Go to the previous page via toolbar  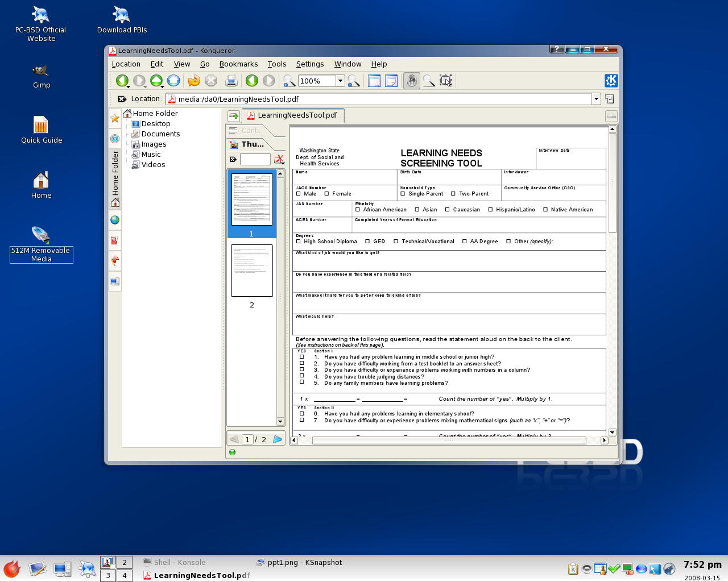pyautogui.click(x=252, y=81)
